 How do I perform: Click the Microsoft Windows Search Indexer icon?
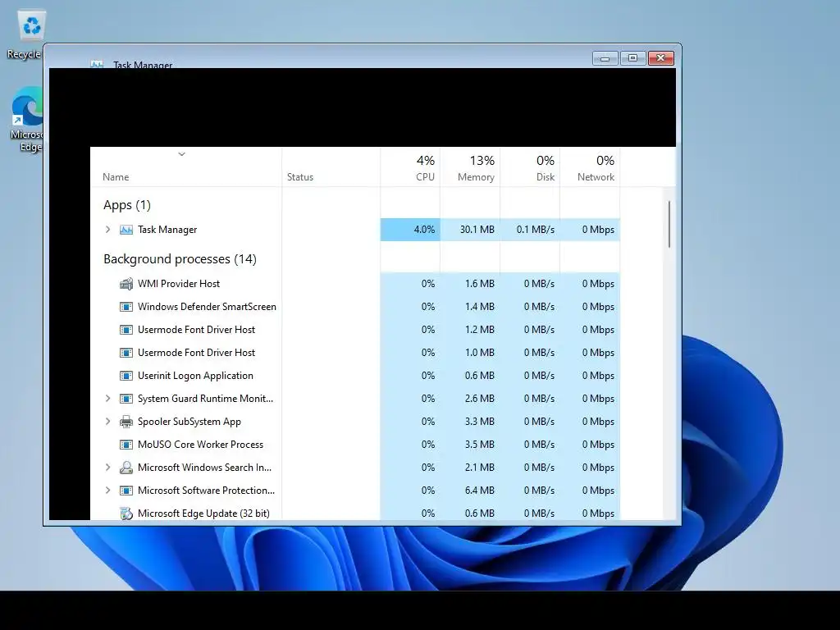pos(126,468)
